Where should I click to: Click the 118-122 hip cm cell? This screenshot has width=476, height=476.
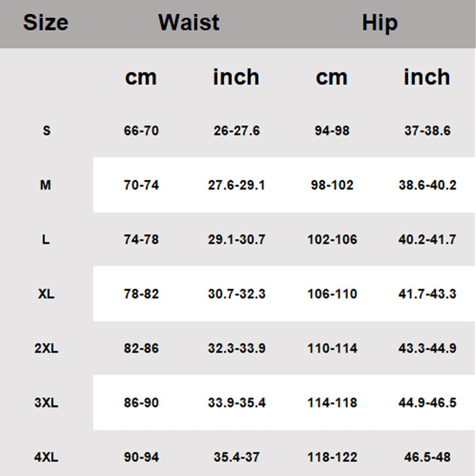tap(332, 457)
